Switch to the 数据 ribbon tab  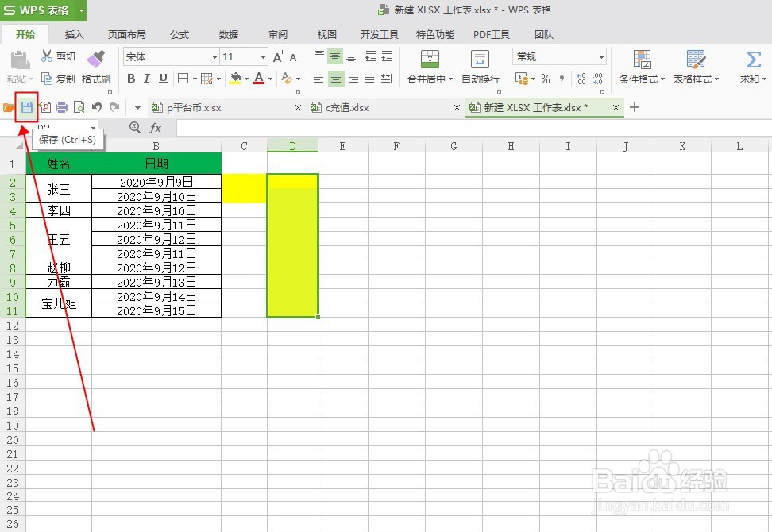(229, 34)
